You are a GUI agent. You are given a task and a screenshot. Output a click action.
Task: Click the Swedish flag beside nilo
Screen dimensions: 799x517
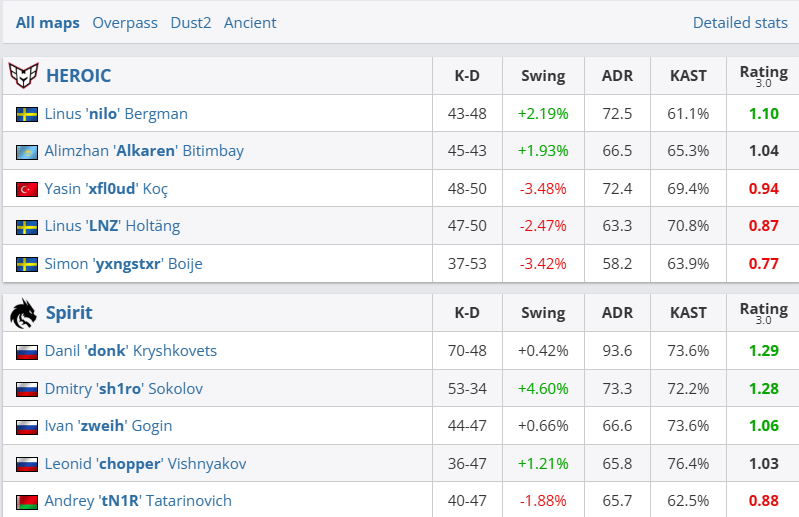click(x=27, y=114)
